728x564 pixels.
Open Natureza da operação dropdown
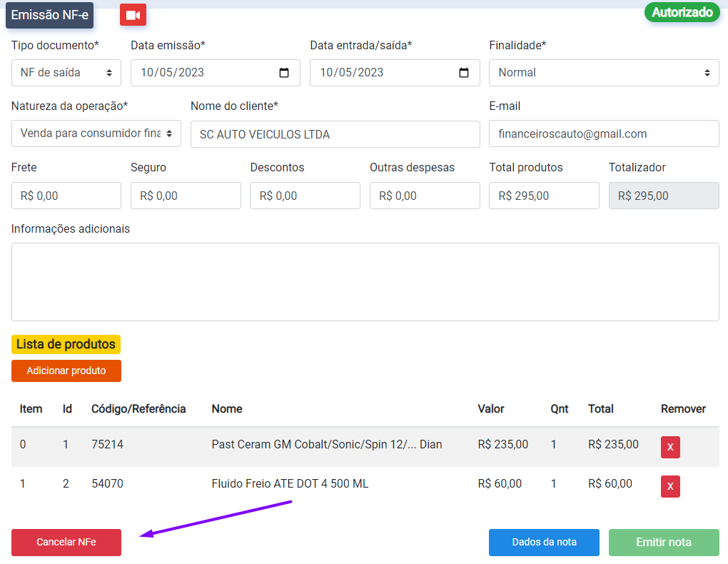[96, 134]
